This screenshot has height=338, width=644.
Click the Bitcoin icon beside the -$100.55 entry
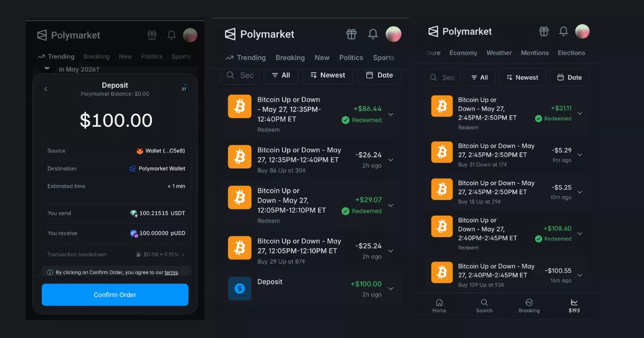pyautogui.click(x=442, y=272)
